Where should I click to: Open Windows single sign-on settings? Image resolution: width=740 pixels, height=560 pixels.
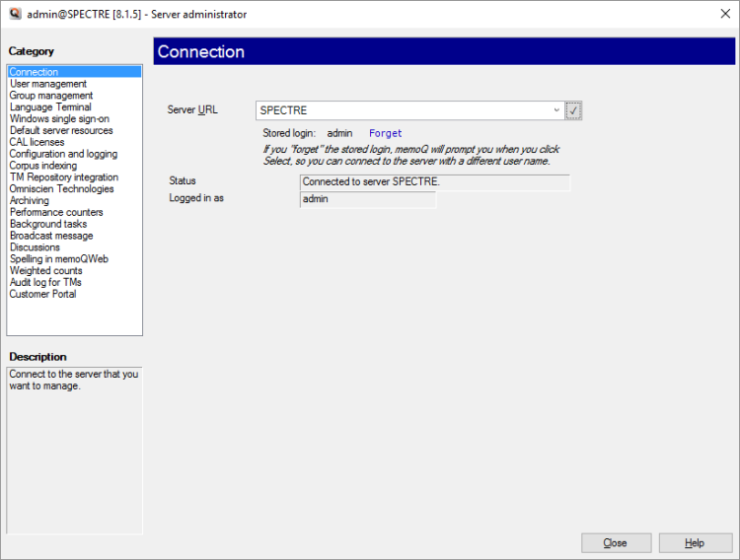pos(59,119)
